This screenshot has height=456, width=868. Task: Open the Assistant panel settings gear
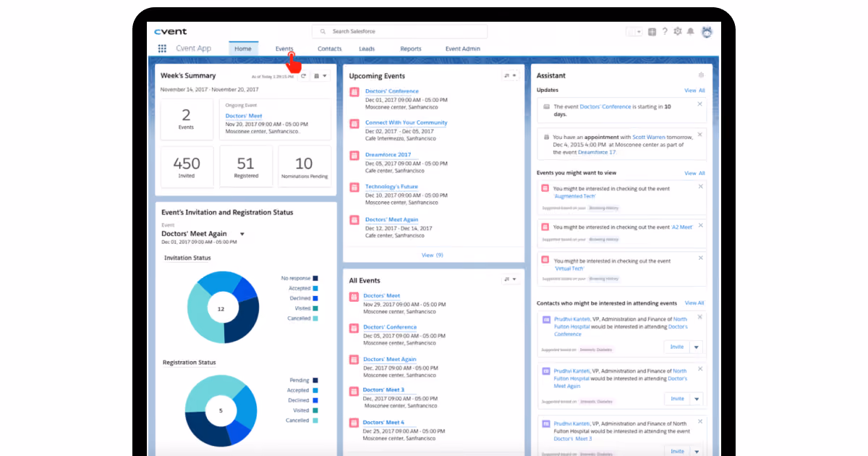[x=700, y=75]
